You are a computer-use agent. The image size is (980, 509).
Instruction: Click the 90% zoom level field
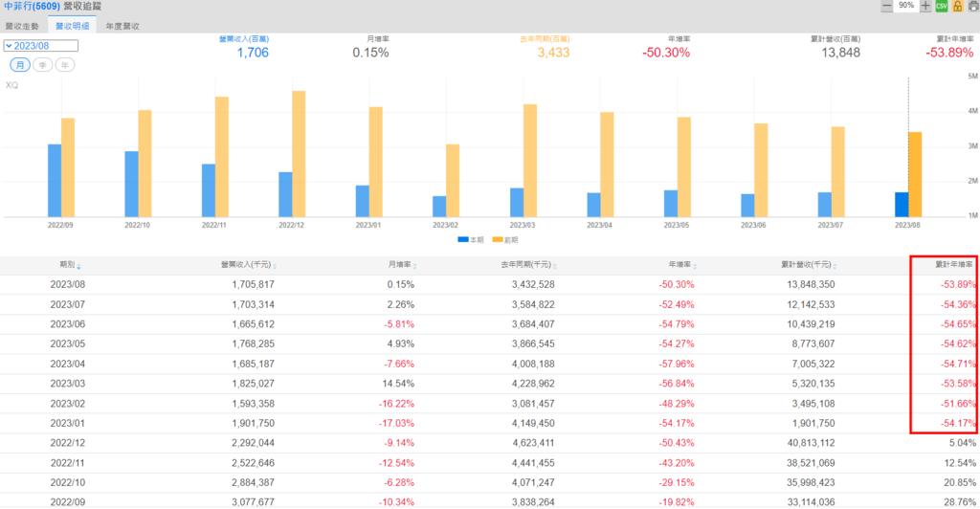[x=906, y=6]
